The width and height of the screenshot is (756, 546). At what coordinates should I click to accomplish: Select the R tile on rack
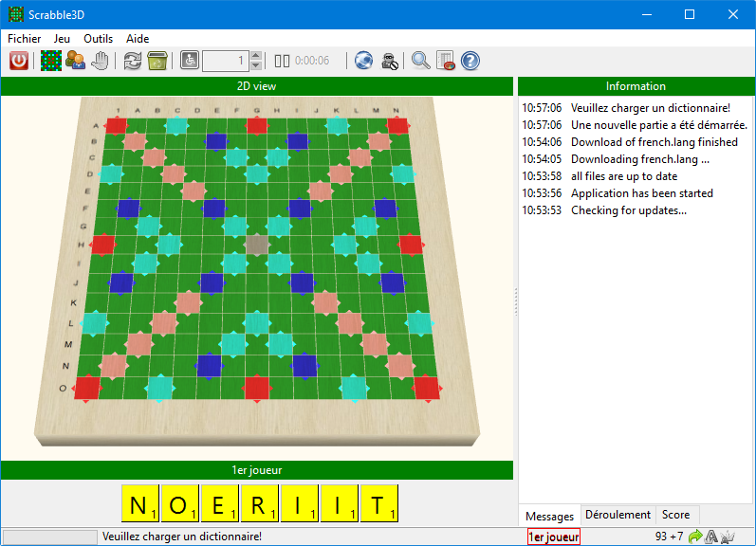(x=259, y=503)
